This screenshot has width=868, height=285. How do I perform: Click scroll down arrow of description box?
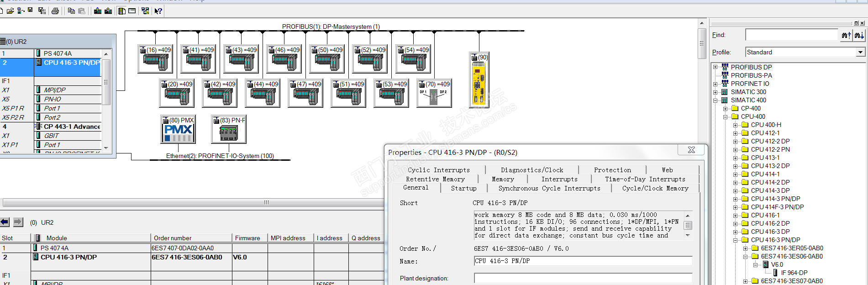click(x=688, y=235)
